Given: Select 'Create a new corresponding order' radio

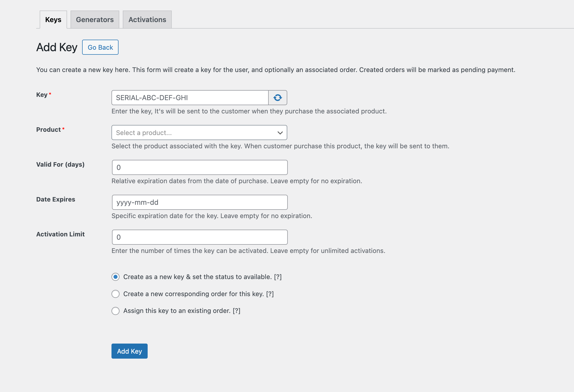Looking at the screenshot, I should click(116, 294).
